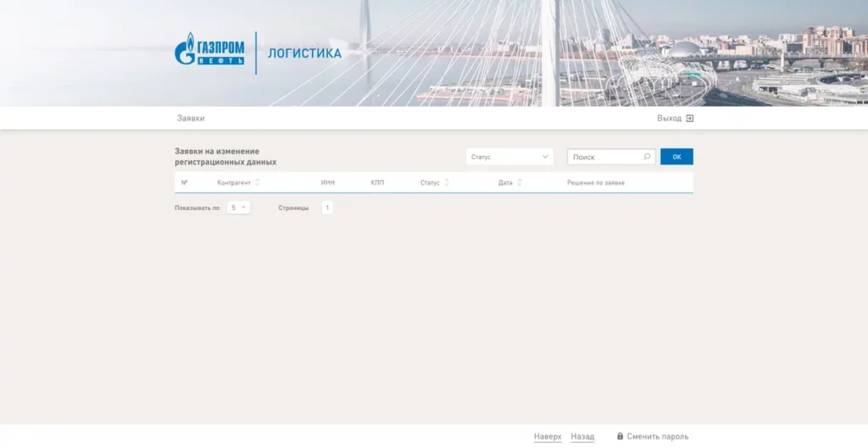Viewport: 868px width, 448px height.
Task: Open the Показывать по rows-per-page dropdown
Action: coord(238,207)
